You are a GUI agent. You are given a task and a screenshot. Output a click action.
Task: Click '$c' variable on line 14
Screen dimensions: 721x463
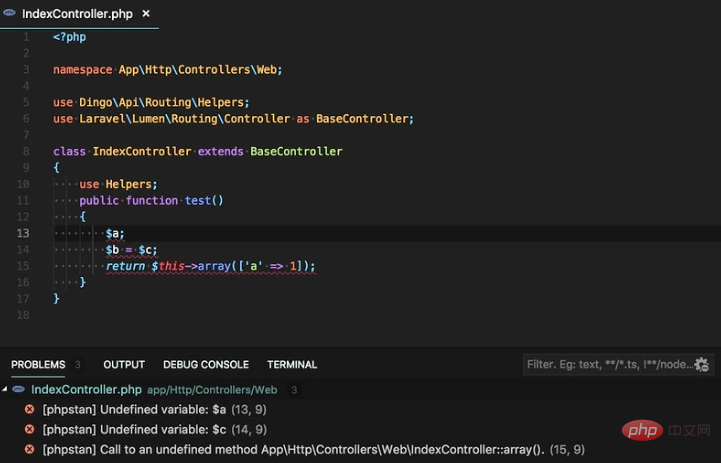coord(145,250)
